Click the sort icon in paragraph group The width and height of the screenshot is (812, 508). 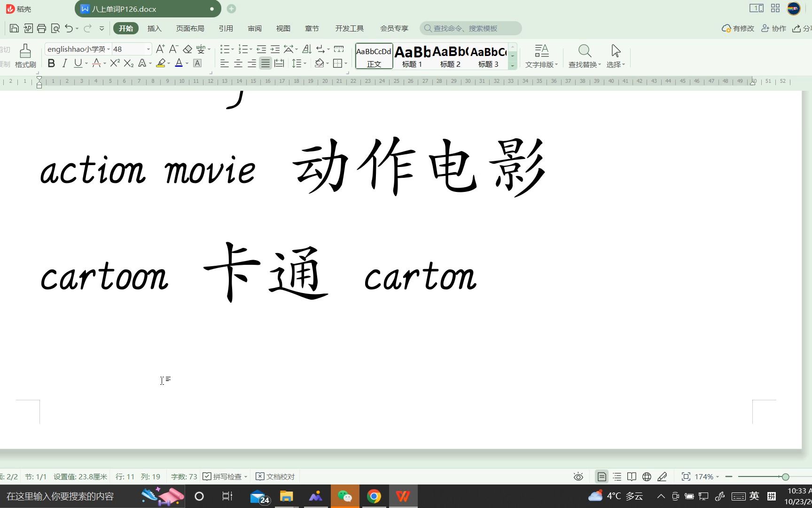coord(307,49)
